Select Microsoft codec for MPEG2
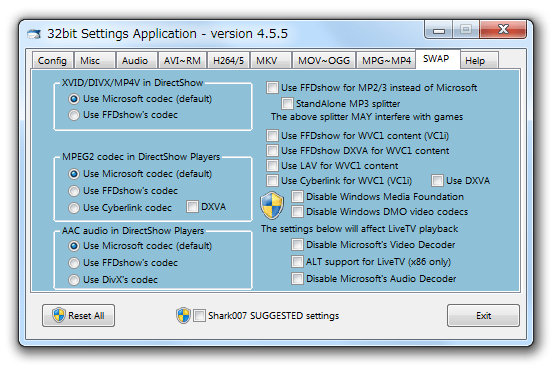The image size is (557, 368). pyautogui.click(x=140, y=174)
